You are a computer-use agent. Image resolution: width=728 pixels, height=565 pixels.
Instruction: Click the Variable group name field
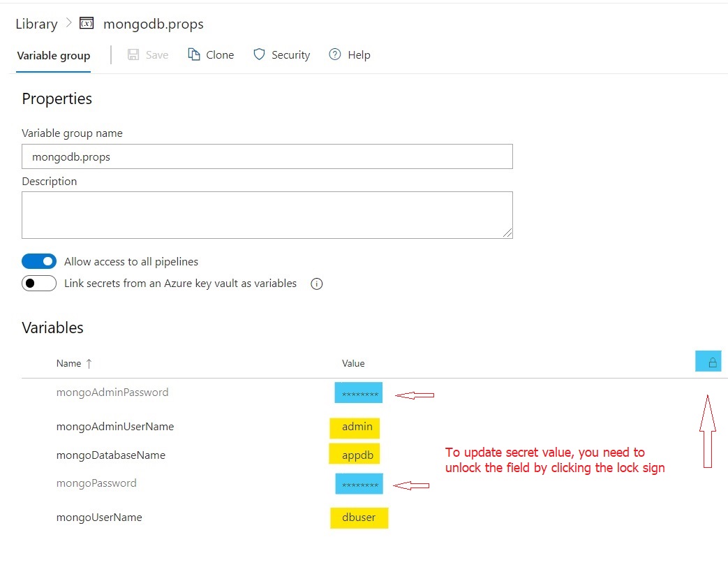[267, 157]
